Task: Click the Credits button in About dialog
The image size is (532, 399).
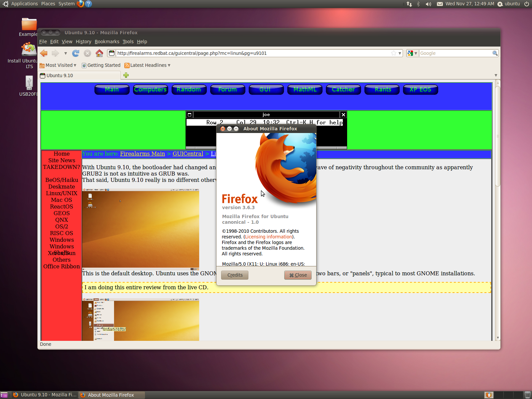Action: 235,275
